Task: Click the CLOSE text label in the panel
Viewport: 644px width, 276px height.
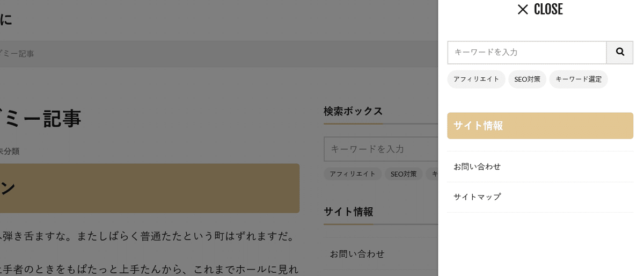Action: coord(548,9)
